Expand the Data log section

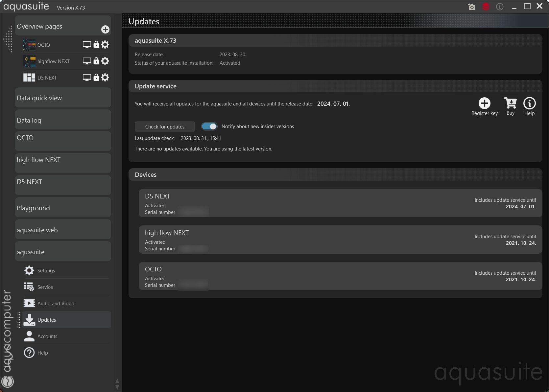pos(63,120)
